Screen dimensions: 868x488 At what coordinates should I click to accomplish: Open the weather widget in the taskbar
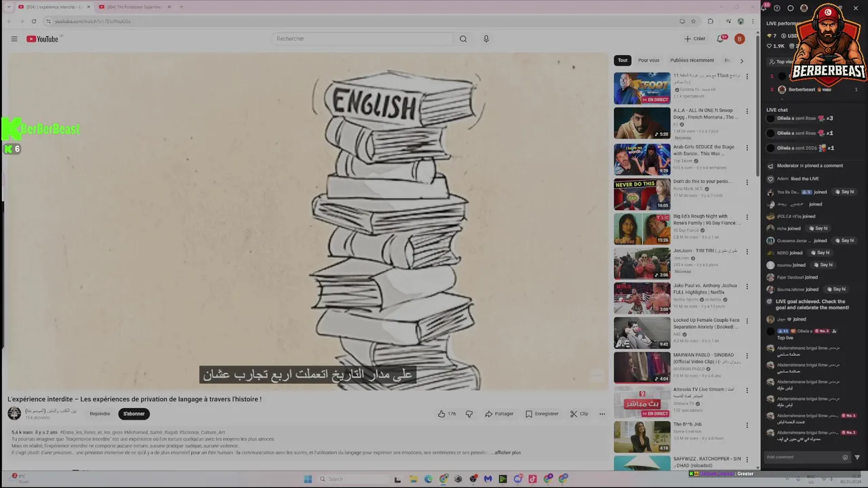[x=20, y=479]
